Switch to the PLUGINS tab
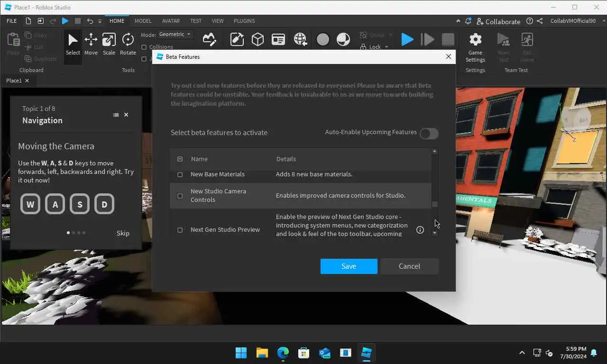 (244, 21)
